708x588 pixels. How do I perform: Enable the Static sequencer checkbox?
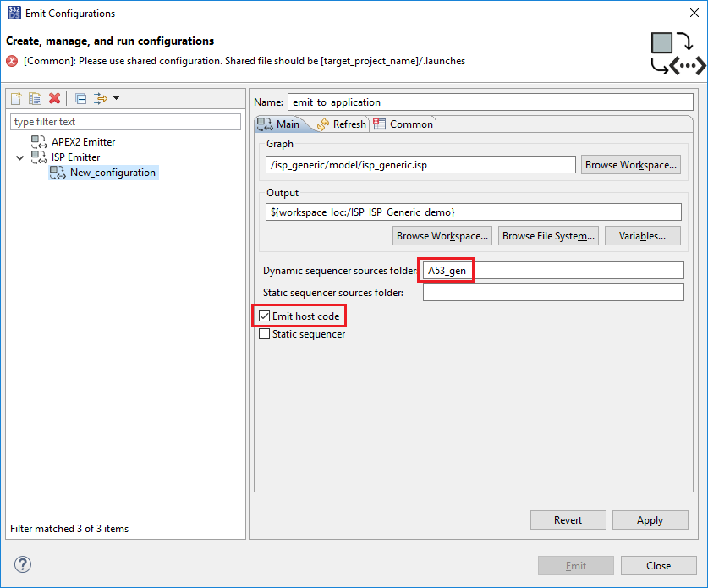pos(265,334)
